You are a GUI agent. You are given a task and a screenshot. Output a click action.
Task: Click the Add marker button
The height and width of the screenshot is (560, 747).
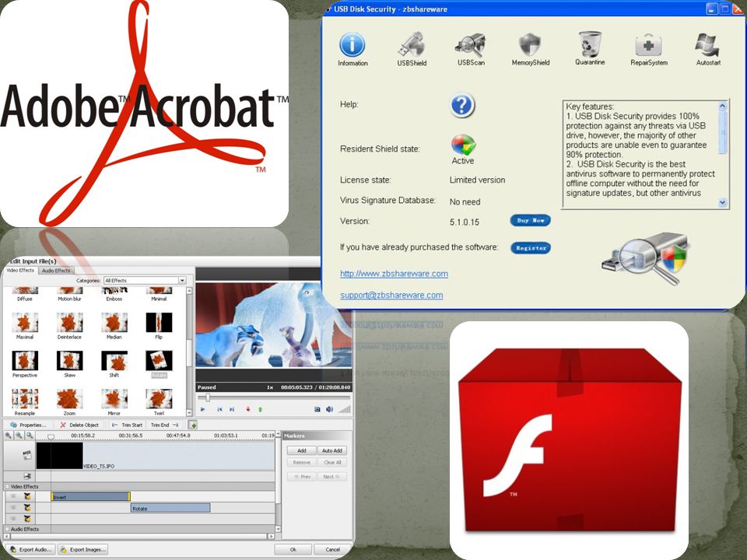(302, 450)
